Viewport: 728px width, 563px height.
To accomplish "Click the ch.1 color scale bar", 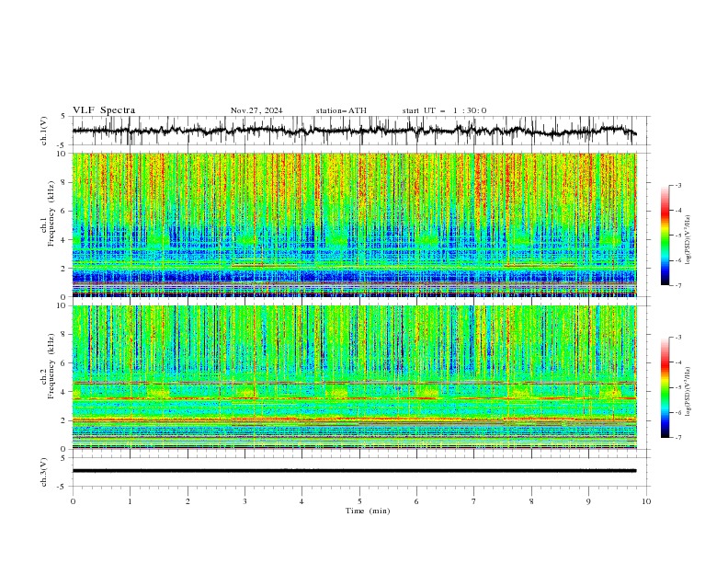I will tap(665, 236).
